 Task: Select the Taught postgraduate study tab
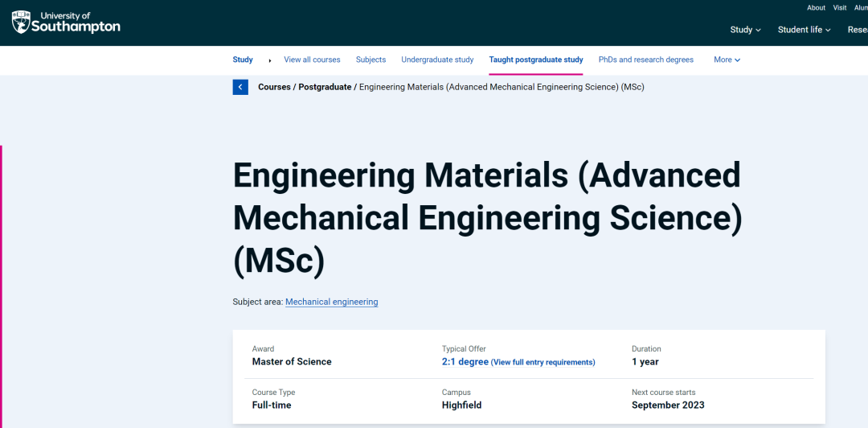536,60
